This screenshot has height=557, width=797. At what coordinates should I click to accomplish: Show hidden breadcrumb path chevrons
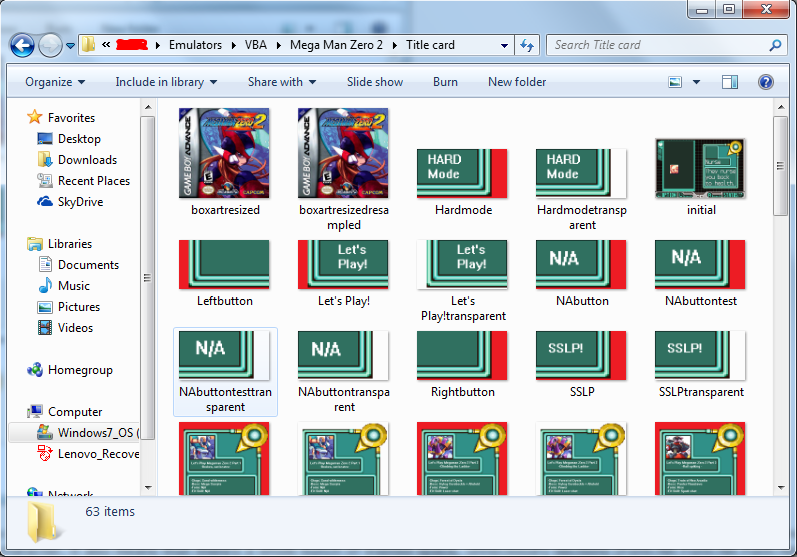[x=106, y=45]
